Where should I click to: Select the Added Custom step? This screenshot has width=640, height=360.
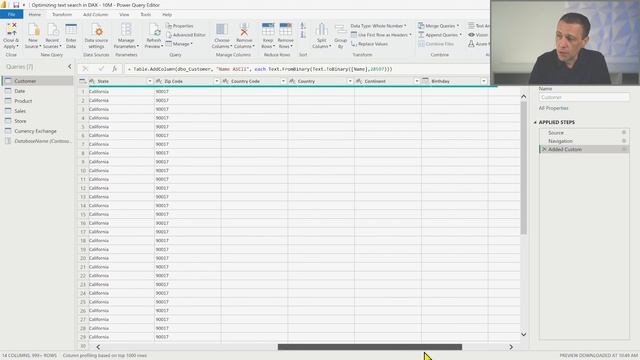point(584,149)
